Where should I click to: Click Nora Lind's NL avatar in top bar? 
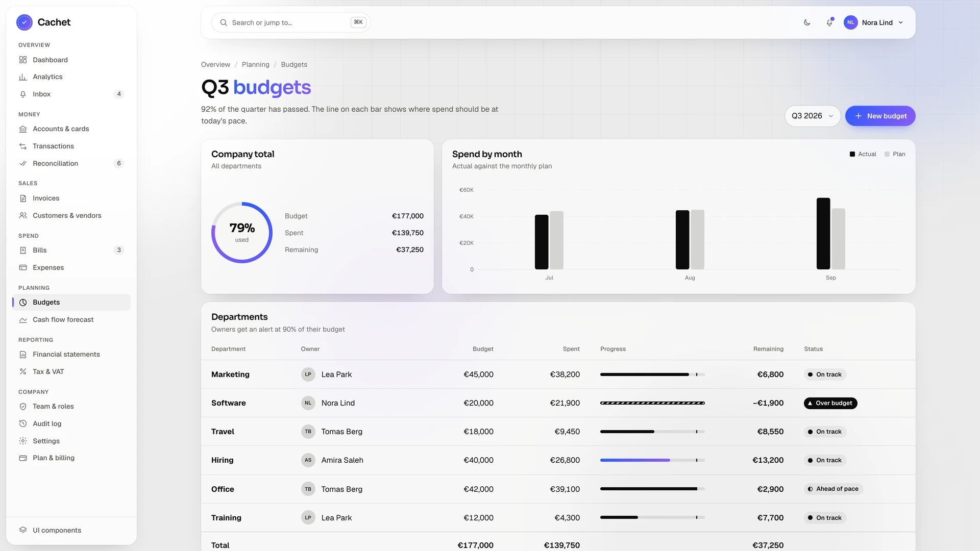[x=850, y=22]
